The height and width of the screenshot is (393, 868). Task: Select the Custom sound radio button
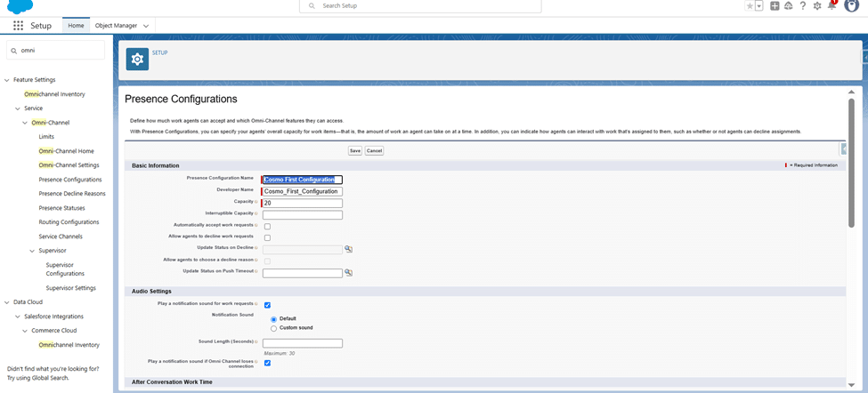(x=273, y=328)
